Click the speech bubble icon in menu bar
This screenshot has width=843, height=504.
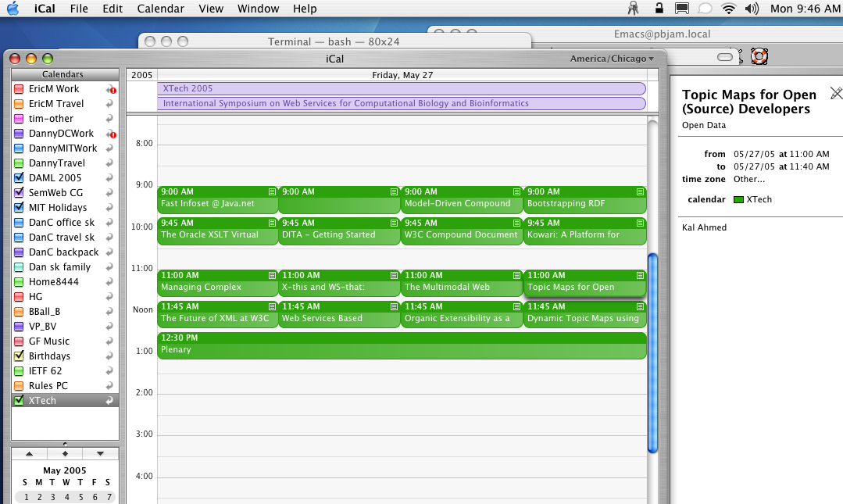705,8
